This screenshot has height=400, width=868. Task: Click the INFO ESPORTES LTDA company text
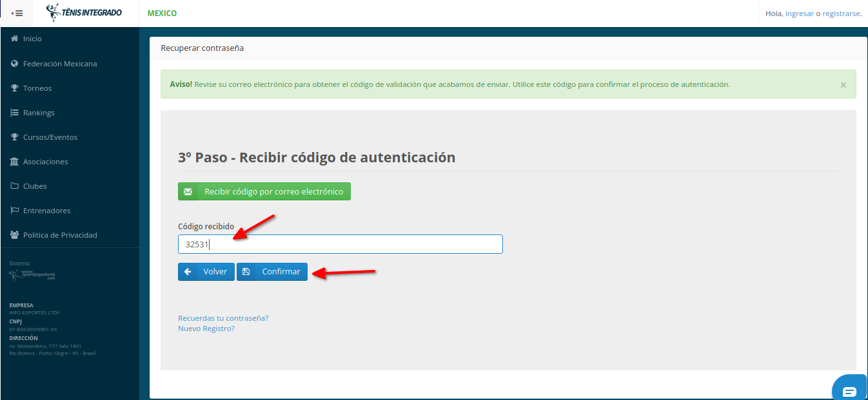(35, 313)
